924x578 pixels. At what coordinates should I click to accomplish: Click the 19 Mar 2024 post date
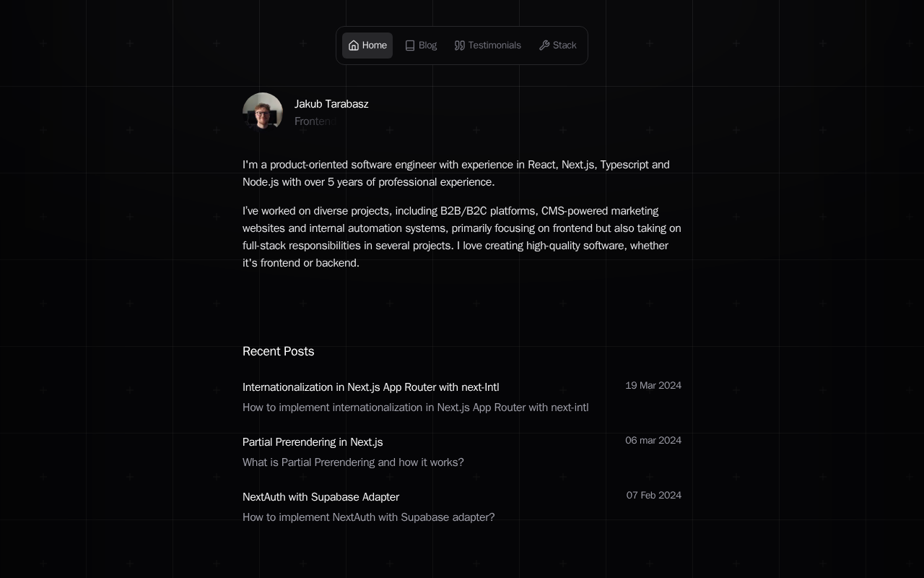tap(653, 386)
